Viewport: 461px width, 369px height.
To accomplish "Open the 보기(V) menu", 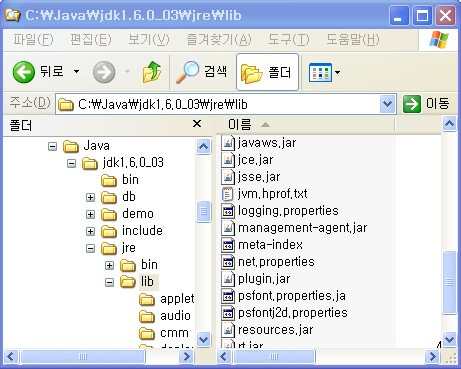I will (x=149, y=40).
